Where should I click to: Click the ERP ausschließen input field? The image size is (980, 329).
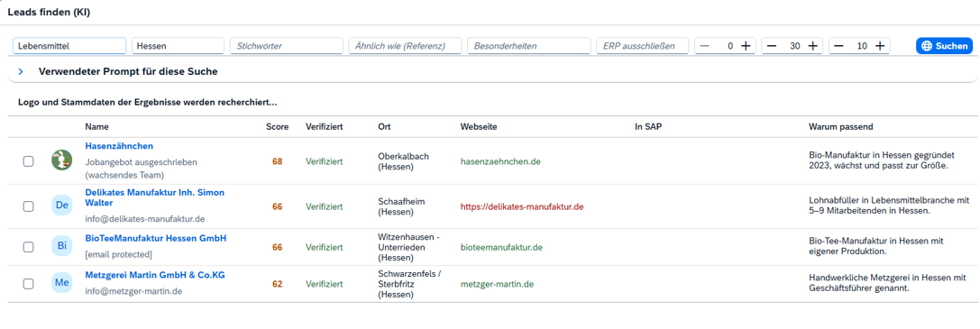click(643, 46)
